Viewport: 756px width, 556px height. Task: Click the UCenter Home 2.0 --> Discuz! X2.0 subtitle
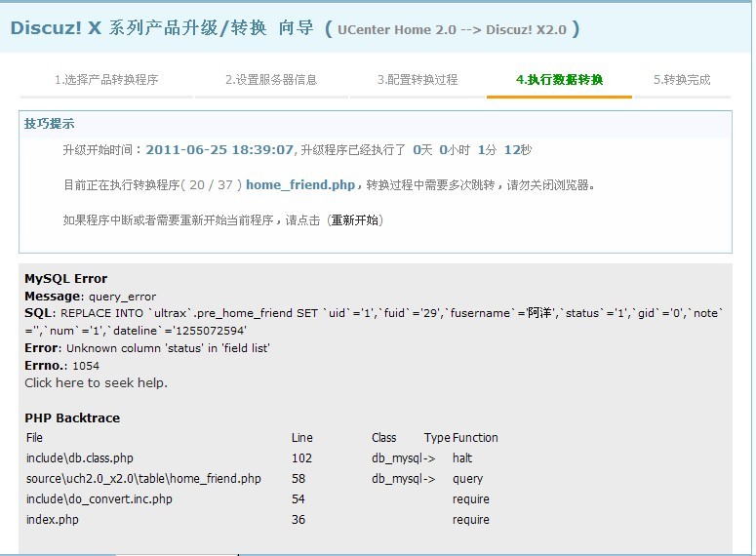click(x=452, y=30)
